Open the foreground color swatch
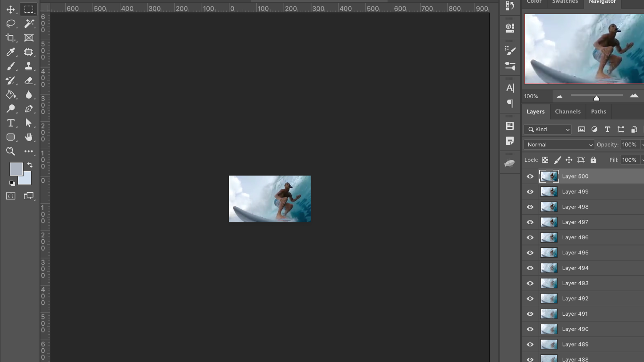This screenshot has width=644, height=362. click(x=16, y=169)
